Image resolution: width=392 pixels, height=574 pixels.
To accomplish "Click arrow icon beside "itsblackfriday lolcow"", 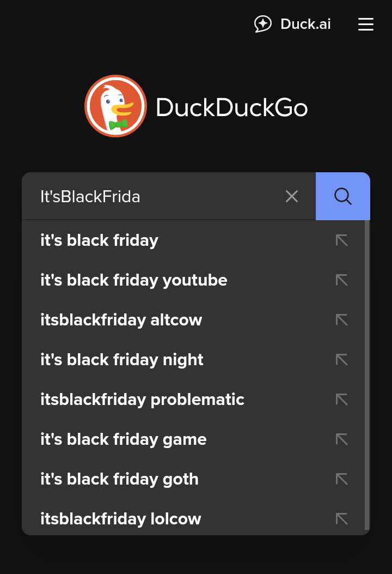I will [341, 519].
